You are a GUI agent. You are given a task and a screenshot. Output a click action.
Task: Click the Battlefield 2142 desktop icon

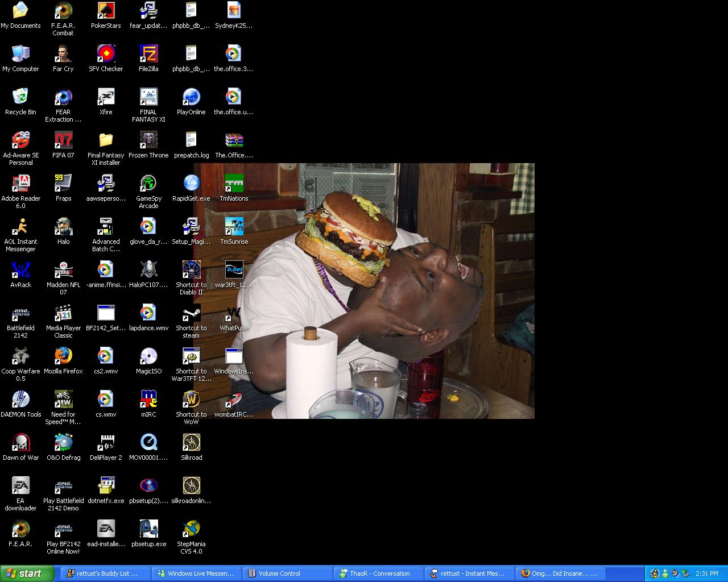point(20,314)
